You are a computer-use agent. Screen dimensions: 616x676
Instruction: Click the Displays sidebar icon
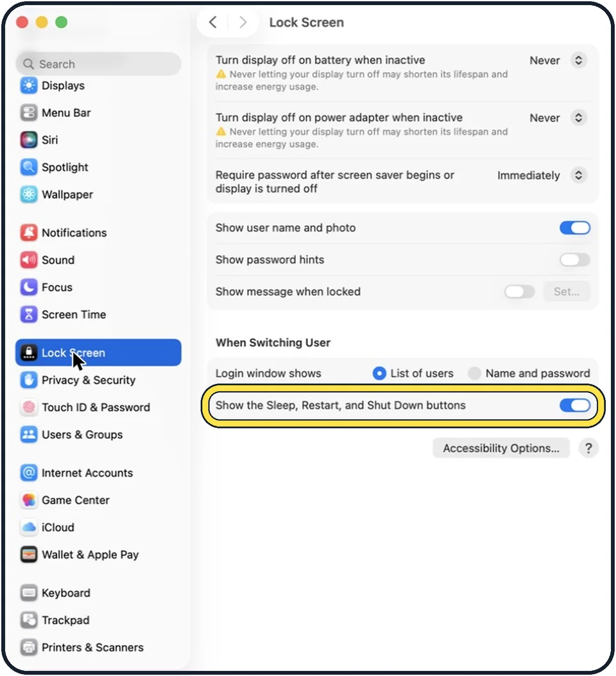(x=29, y=85)
